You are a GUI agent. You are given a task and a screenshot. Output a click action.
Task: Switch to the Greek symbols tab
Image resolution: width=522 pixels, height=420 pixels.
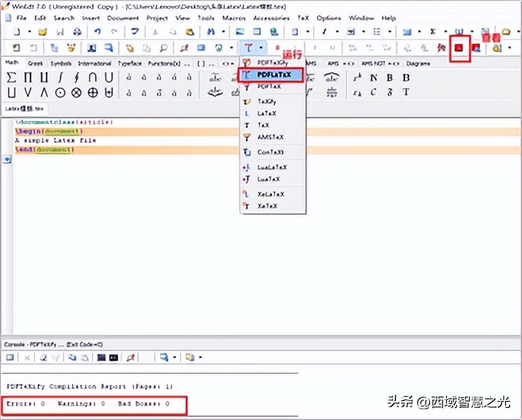coord(35,63)
